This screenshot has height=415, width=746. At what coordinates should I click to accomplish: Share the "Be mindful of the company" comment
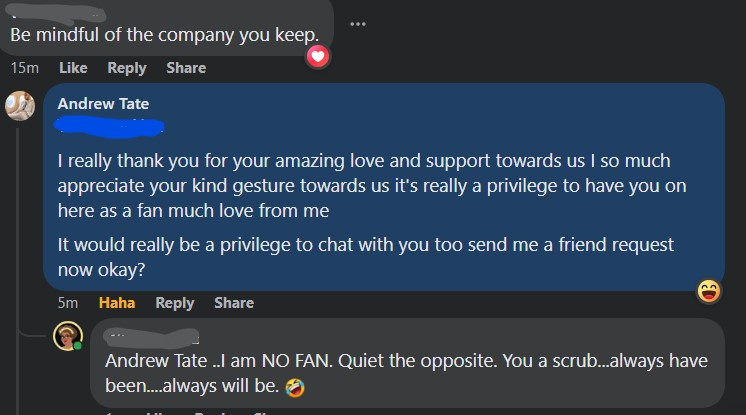click(x=186, y=68)
